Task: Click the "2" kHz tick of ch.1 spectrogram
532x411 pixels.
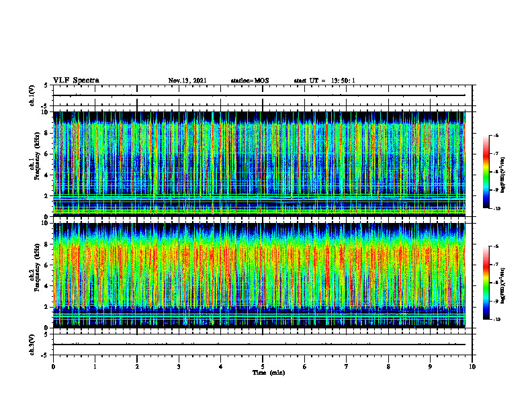Action: (x=47, y=196)
